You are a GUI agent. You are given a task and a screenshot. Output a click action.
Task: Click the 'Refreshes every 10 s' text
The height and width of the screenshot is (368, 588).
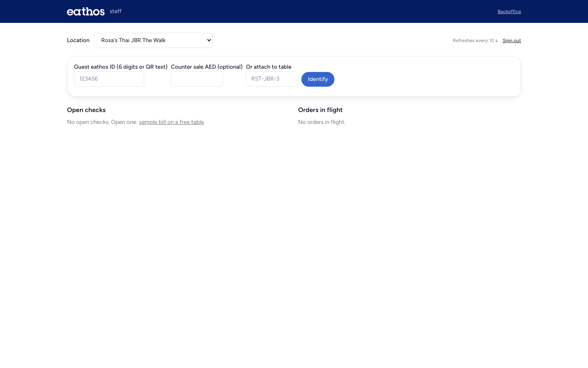[475, 40]
